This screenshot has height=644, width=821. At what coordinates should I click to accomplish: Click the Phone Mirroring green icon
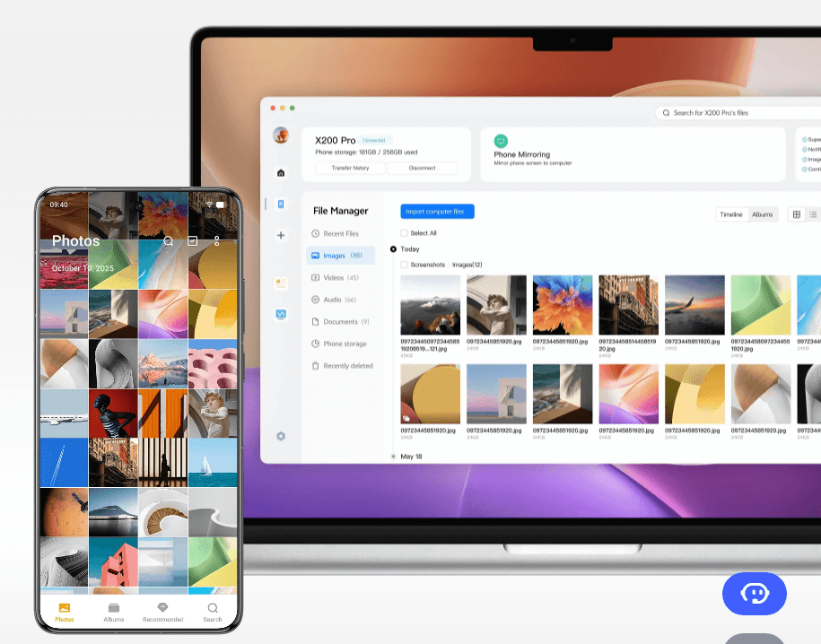pos(501,142)
